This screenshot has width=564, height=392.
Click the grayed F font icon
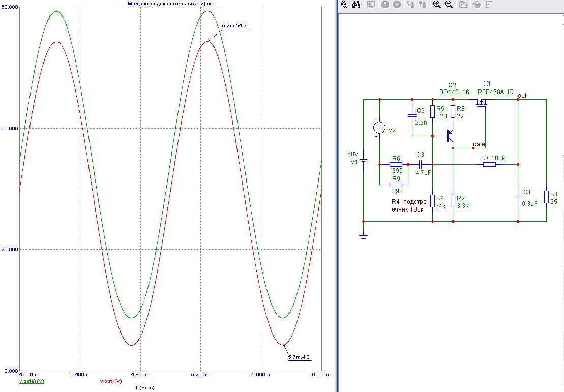coord(489,4)
